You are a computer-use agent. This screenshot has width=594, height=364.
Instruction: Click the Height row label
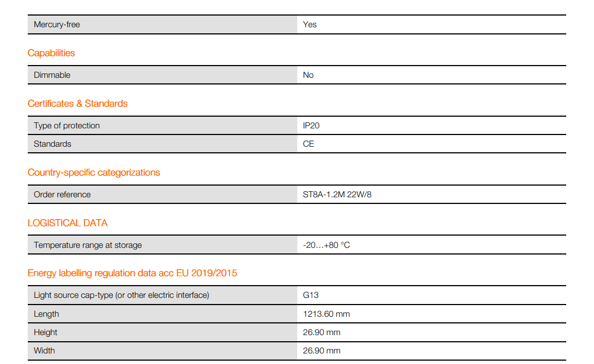click(46, 332)
